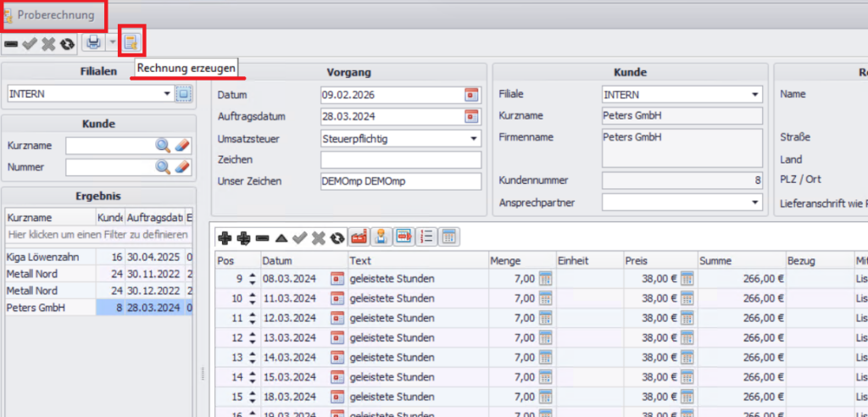Click the printer icon in top toolbar
Image resolution: width=868 pixels, height=417 pixels.
point(92,42)
